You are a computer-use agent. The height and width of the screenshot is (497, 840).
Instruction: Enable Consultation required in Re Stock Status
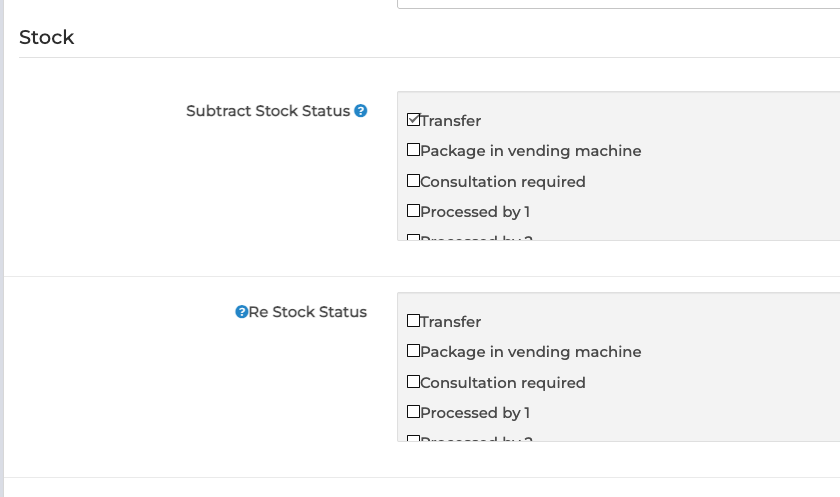click(x=413, y=382)
